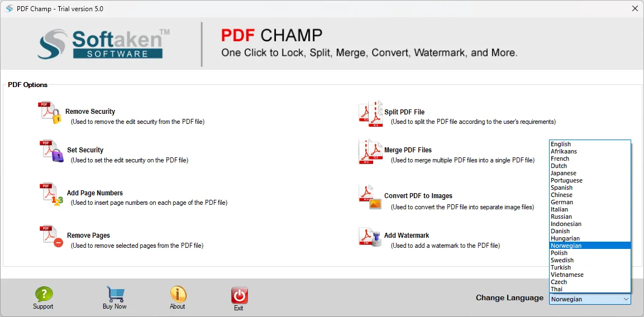
Task: Pick Turkish from the language list
Action: 590,267
